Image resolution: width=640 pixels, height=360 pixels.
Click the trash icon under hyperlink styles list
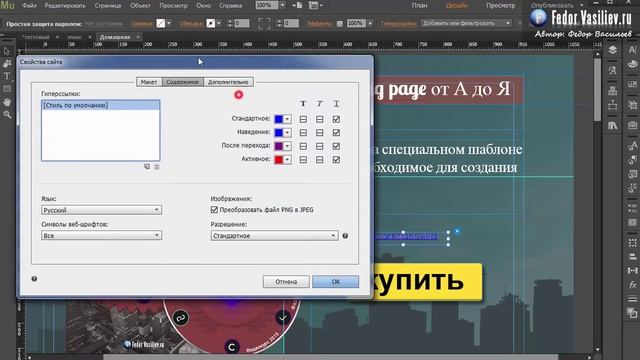[x=157, y=167]
